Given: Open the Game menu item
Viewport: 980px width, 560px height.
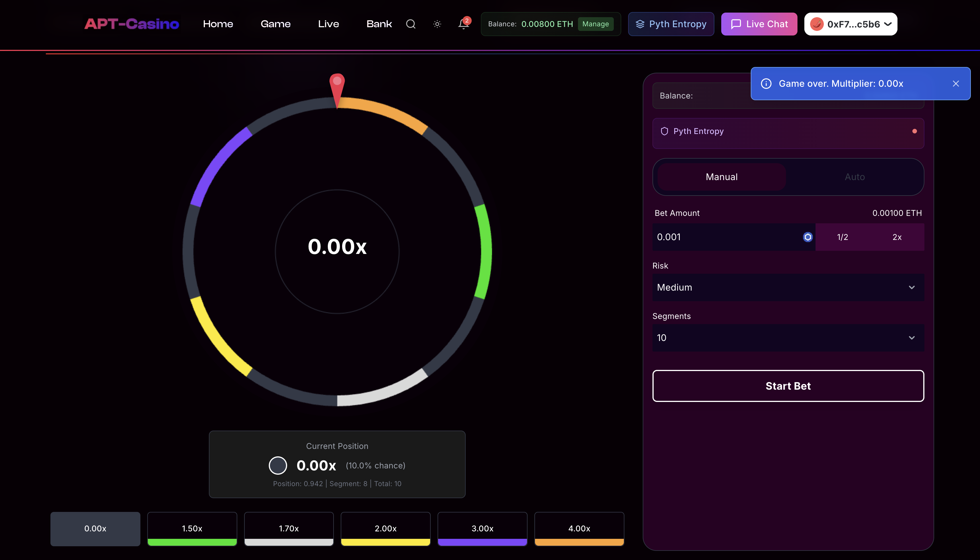Looking at the screenshot, I should pyautogui.click(x=275, y=24).
